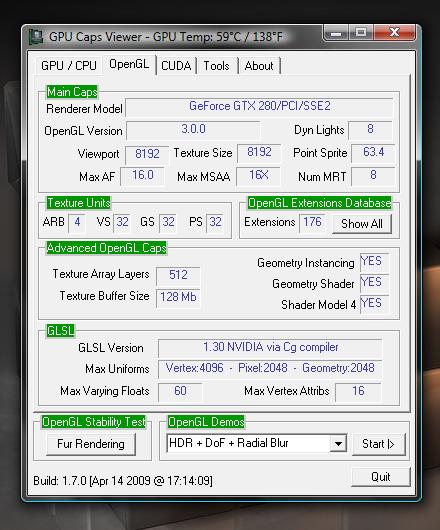Image resolution: width=440 pixels, height=530 pixels.
Task: Click the GPU Caps Viewer title bar icon
Action: (35, 37)
